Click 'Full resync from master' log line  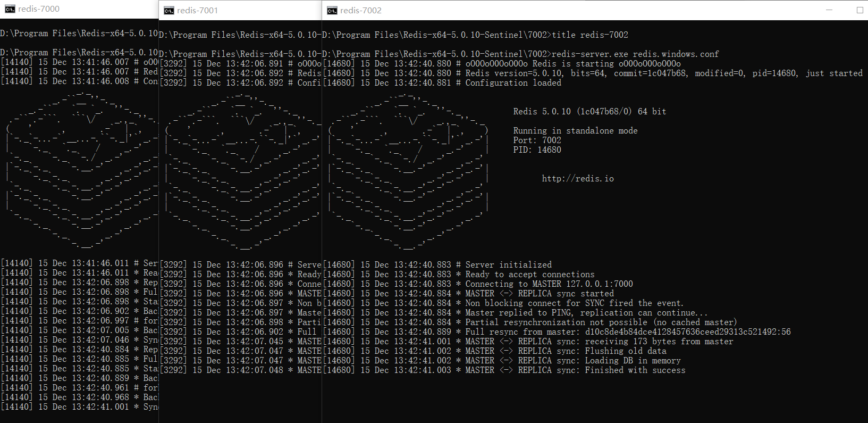coord(557,332)
